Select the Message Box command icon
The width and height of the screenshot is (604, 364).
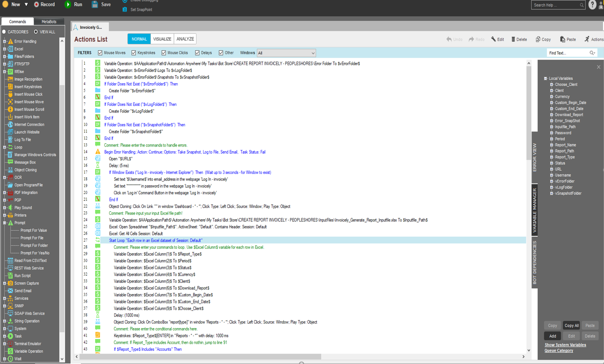coord(10,163)
